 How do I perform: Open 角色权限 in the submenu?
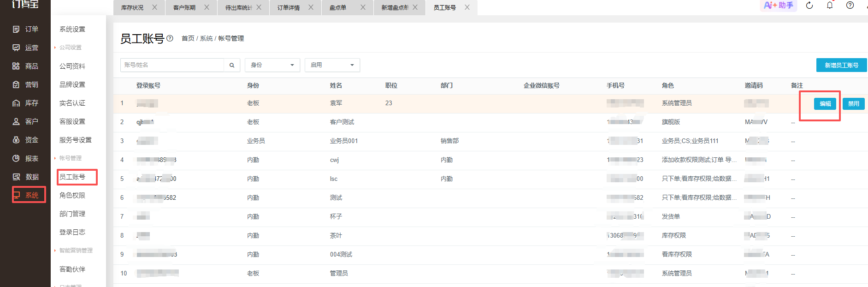[72, 195]
